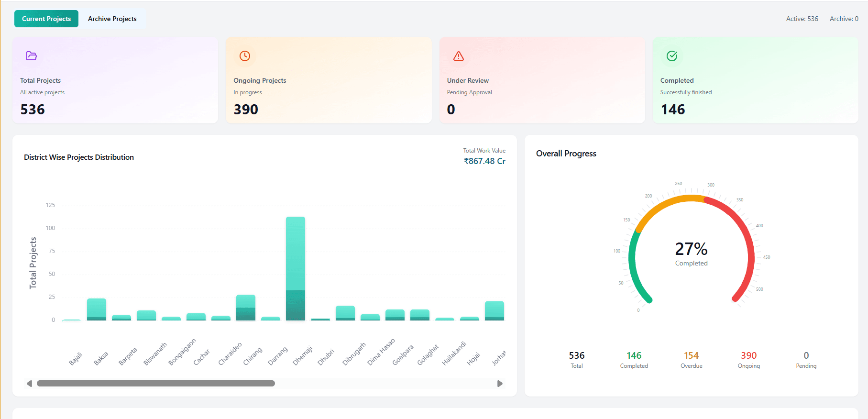868x419 pixels.
Task: Switch to the Current Projects tab
Action: (46, 19)
